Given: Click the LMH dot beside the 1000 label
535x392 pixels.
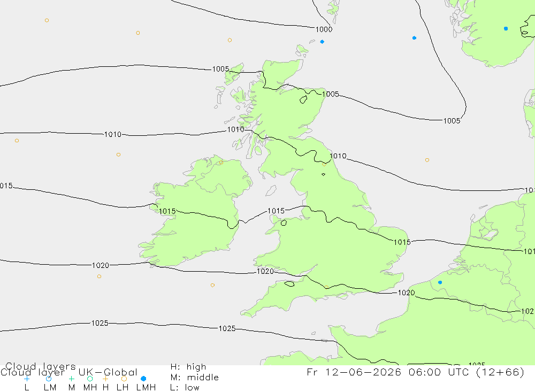Looking at the screenshot, I should click(322, 42).
